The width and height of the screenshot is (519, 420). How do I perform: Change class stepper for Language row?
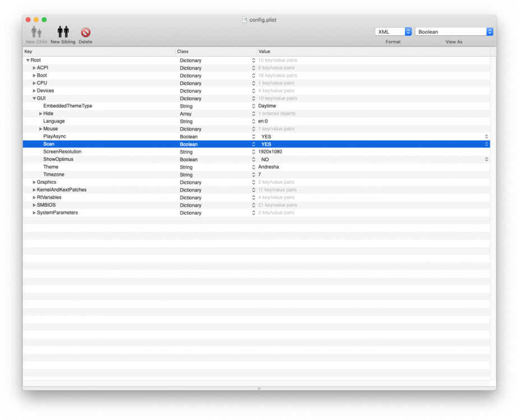(x=253, y=122)
